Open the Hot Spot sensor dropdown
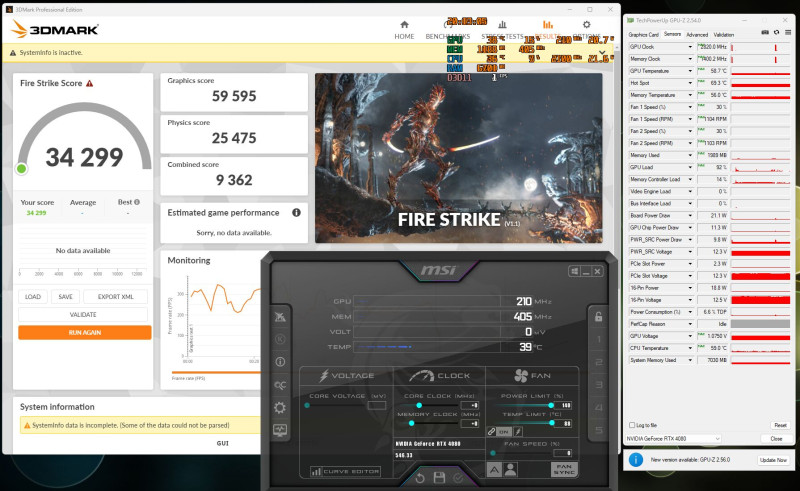This screenshot has width=800, height=491. [x=690, y=83]
